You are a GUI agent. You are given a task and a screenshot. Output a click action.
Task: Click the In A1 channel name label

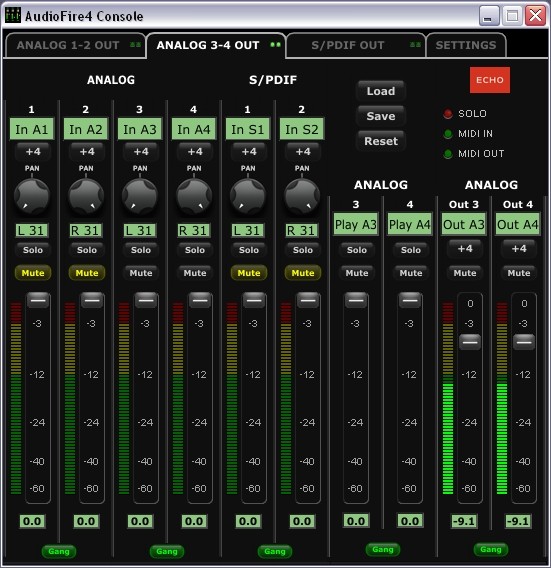pyautogui.click(x=32, y=129)
